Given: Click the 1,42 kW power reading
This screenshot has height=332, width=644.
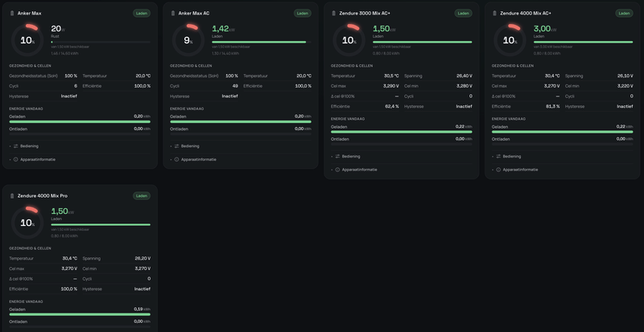Looking at the screenshot, I should (x=224, y=29).
